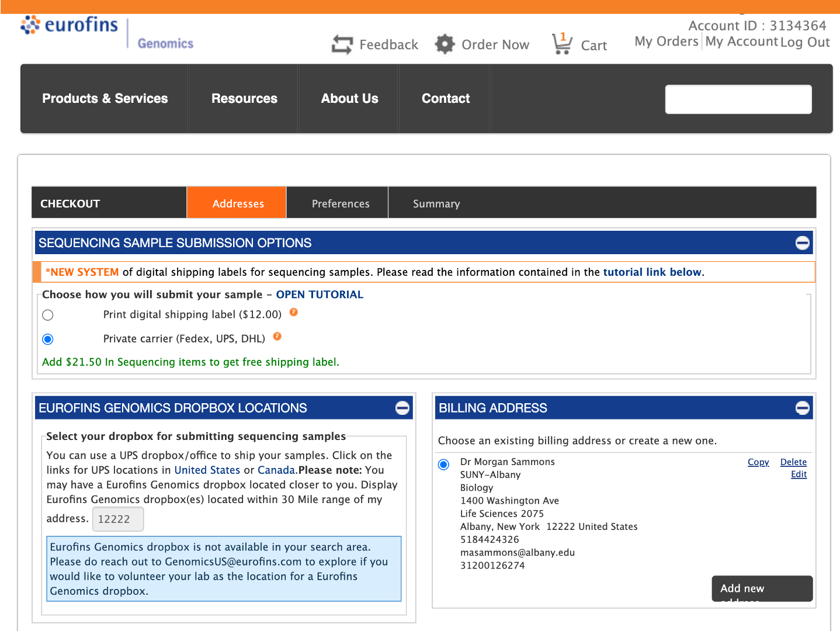Open the shopping cart icon
The height and width of the screenshot is (631, 840).
pos(562,44)
